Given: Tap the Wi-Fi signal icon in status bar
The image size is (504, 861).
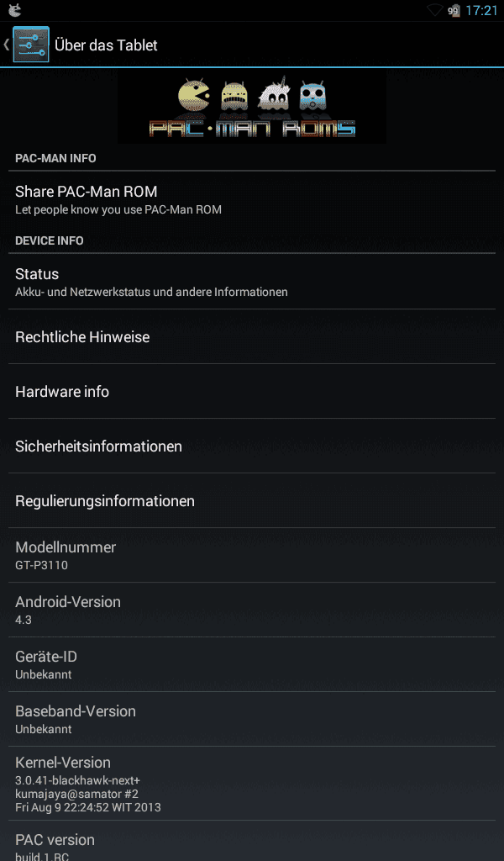Looking at the screenshot, I should [435, 10].
